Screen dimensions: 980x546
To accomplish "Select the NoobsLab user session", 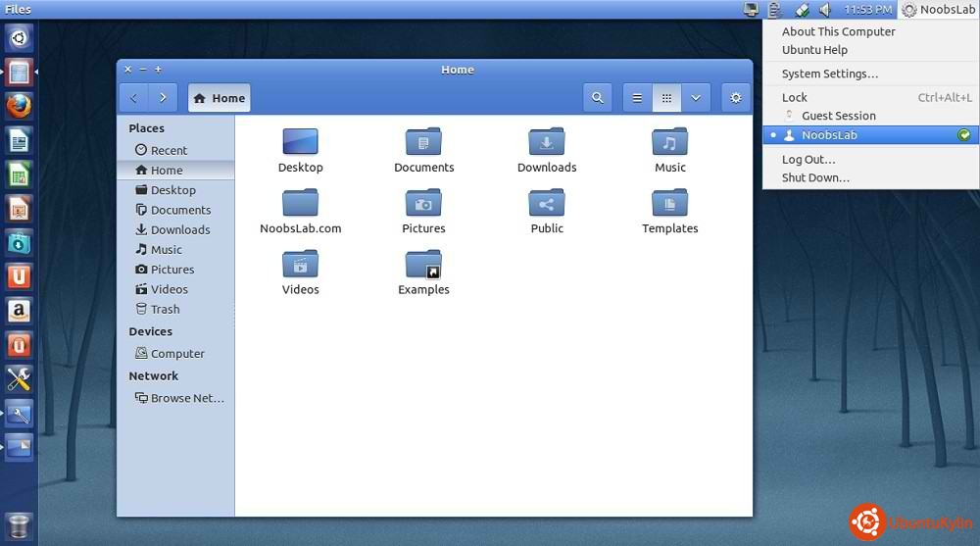I will pyautogui.click(x=829, y=135).
